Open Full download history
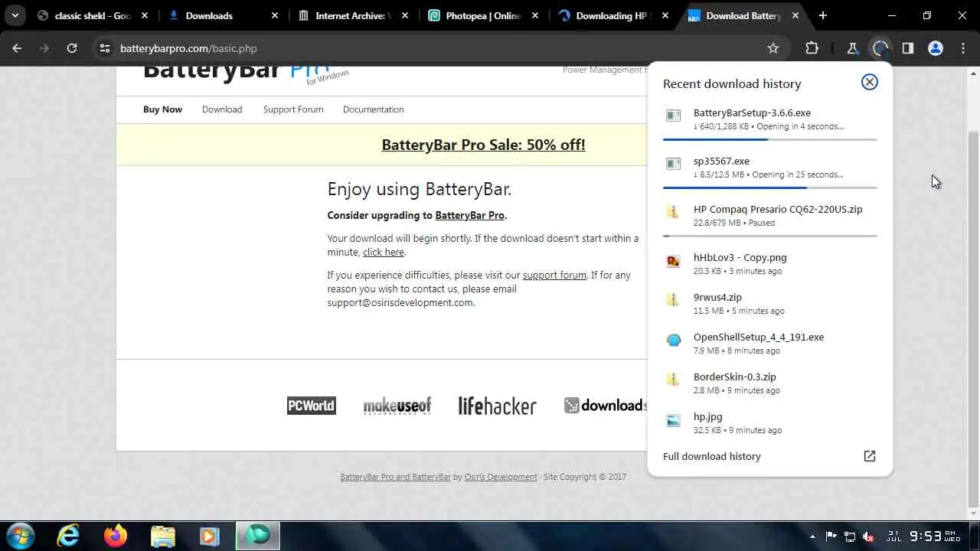This screenshot has width=980, height=551. [x=712, y=456]
